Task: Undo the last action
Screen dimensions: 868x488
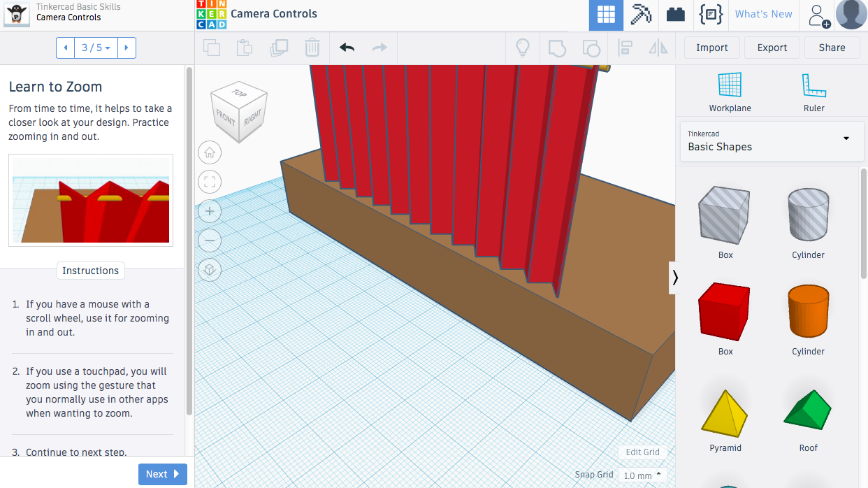Action: [x=346, y=47]
